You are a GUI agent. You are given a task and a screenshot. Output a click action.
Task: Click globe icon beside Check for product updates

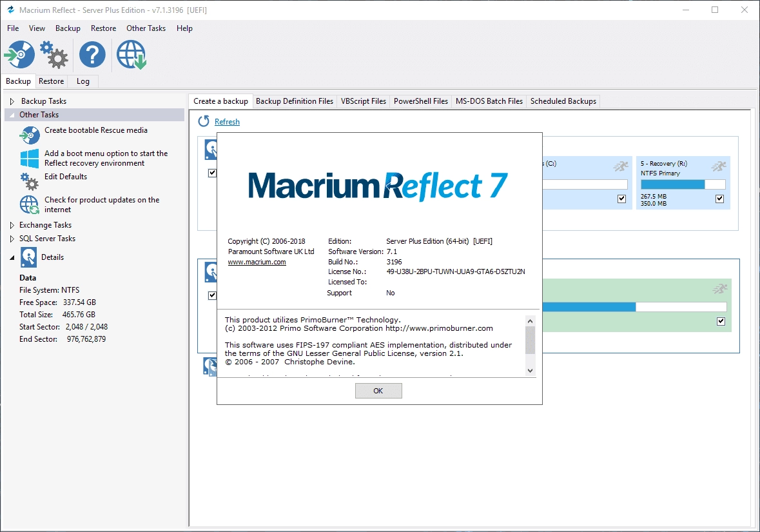30,204
